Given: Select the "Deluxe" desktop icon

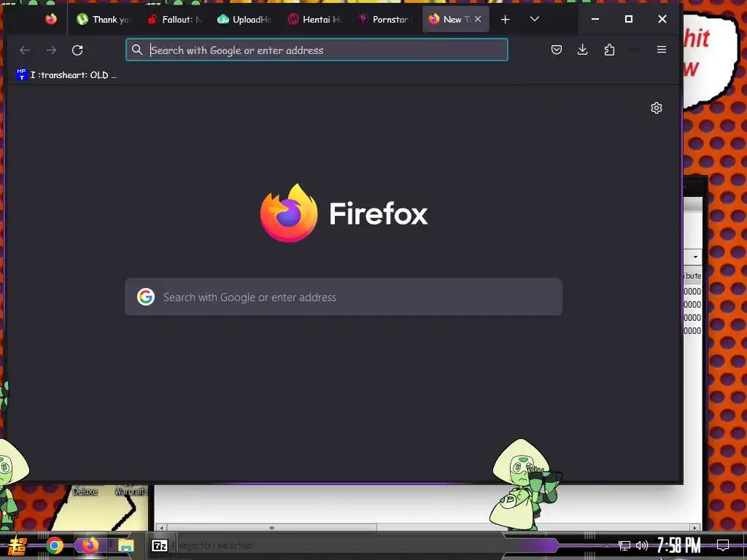Looking at the screenshot, I should click(x=85, y=491).
